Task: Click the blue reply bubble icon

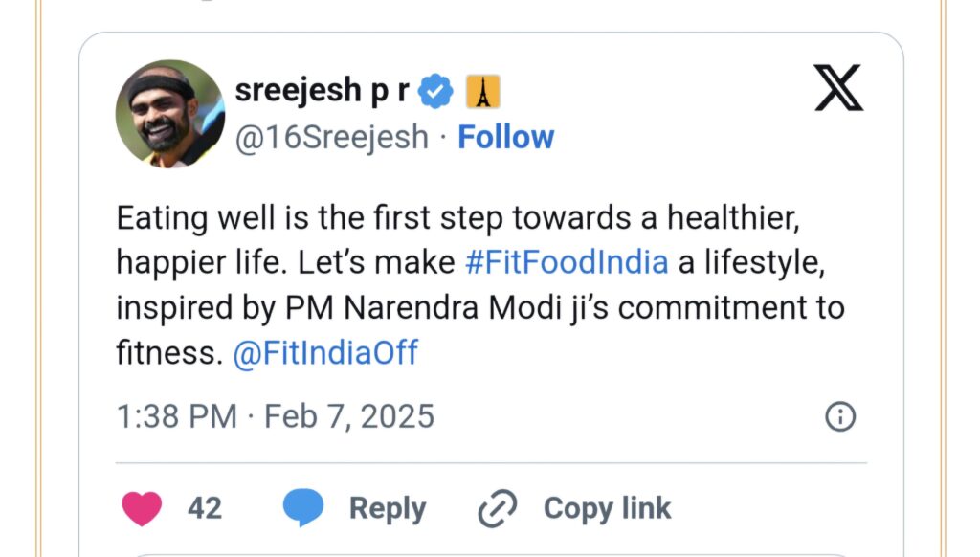Action: click(x=303, y=507)
